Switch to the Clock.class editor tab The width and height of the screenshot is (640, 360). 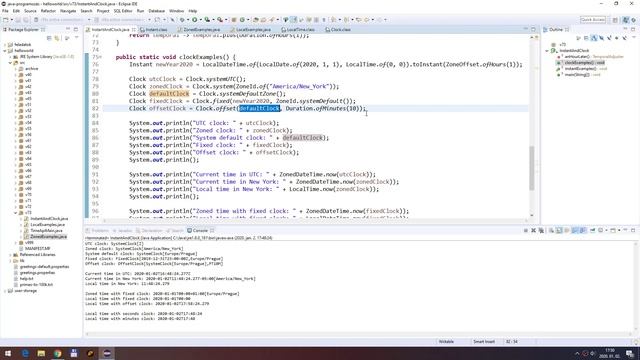338,29
